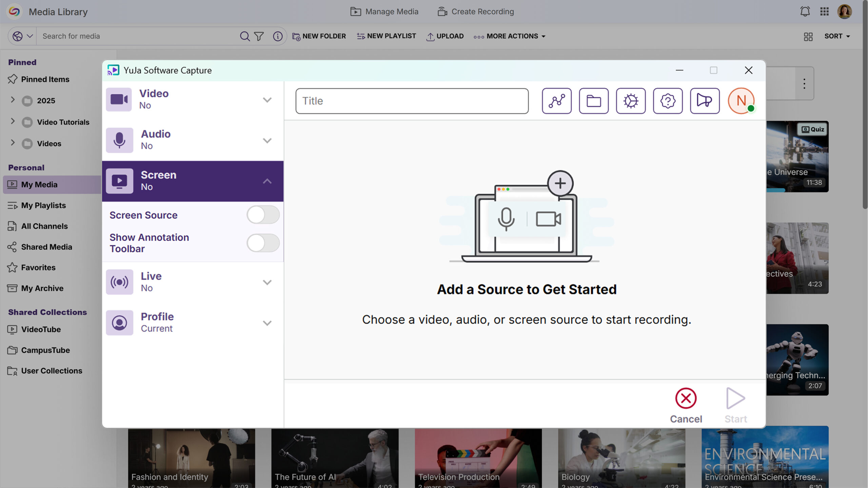Viewport: 868px width, 488px height.
Task: Click the New Playlist button
Action: 386,36
